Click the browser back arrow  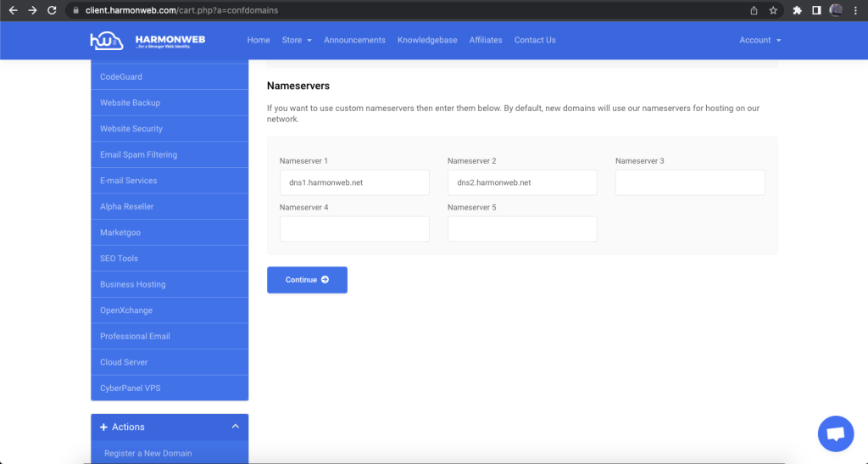pyautogui.click(x=13, y=10)
